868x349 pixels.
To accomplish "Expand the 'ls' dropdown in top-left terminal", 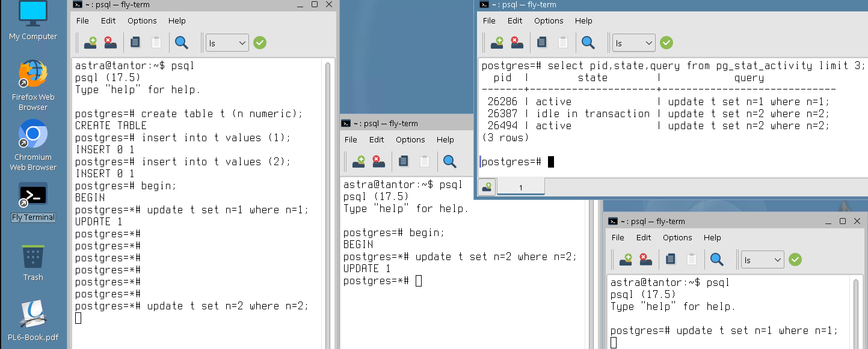I will [227, 43].
